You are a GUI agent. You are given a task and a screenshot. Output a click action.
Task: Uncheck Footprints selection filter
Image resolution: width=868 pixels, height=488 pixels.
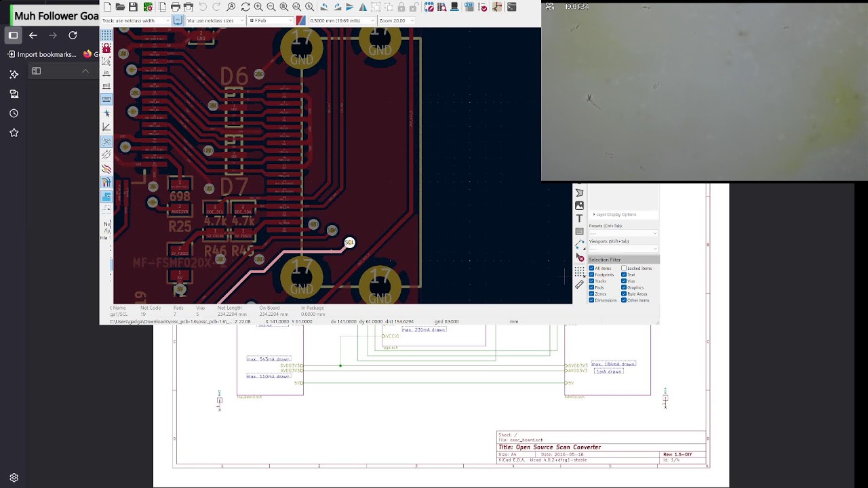(591, 274)
